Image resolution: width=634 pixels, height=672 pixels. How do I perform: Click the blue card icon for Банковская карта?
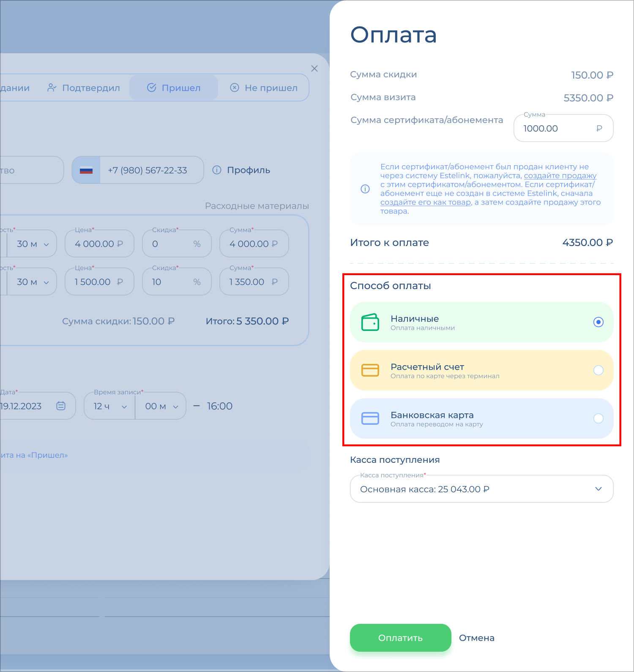click(370, 418)
